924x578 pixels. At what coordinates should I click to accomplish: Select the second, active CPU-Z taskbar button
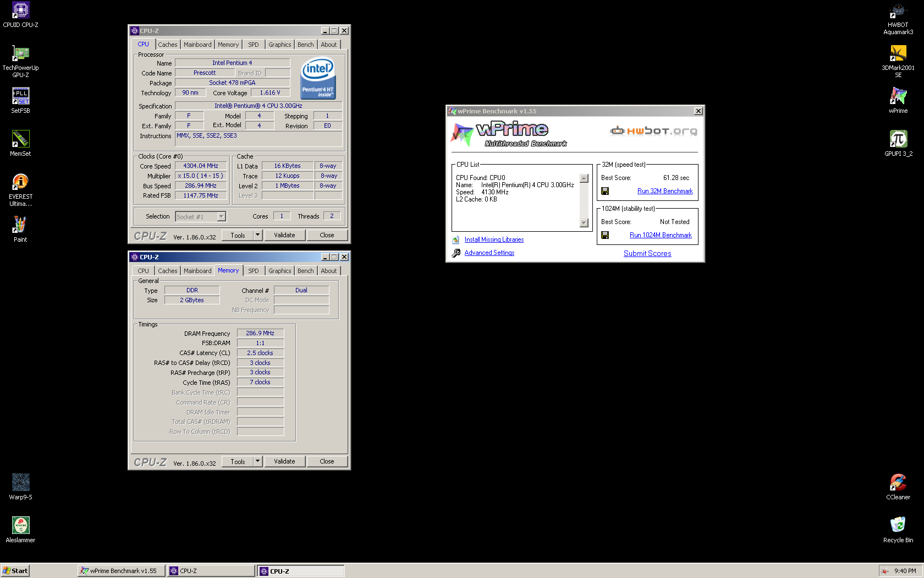301,571
